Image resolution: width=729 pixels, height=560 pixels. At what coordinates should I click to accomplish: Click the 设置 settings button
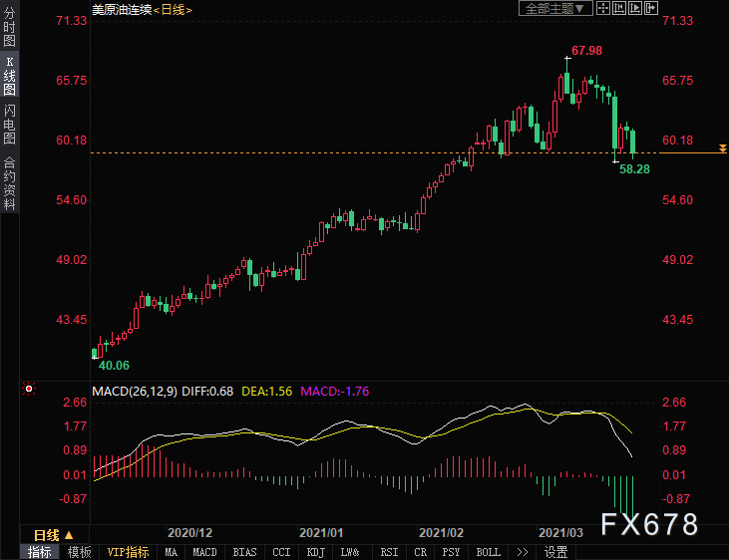[555, 552]
